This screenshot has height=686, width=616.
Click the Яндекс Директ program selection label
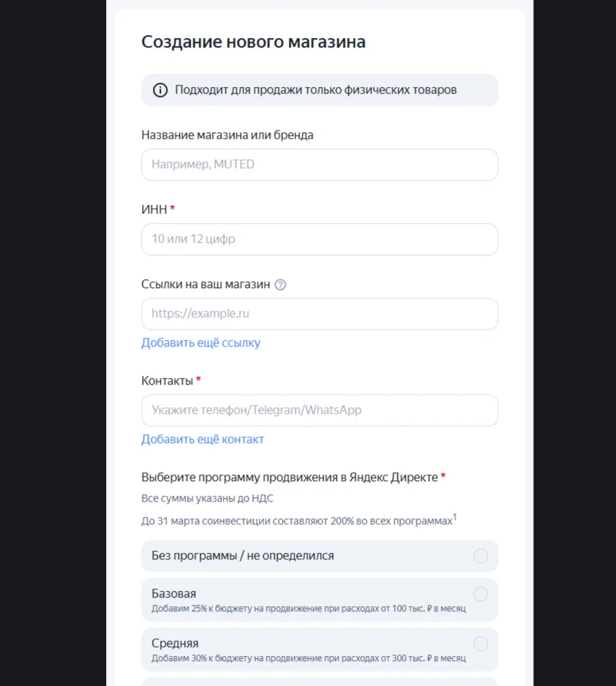289,477
